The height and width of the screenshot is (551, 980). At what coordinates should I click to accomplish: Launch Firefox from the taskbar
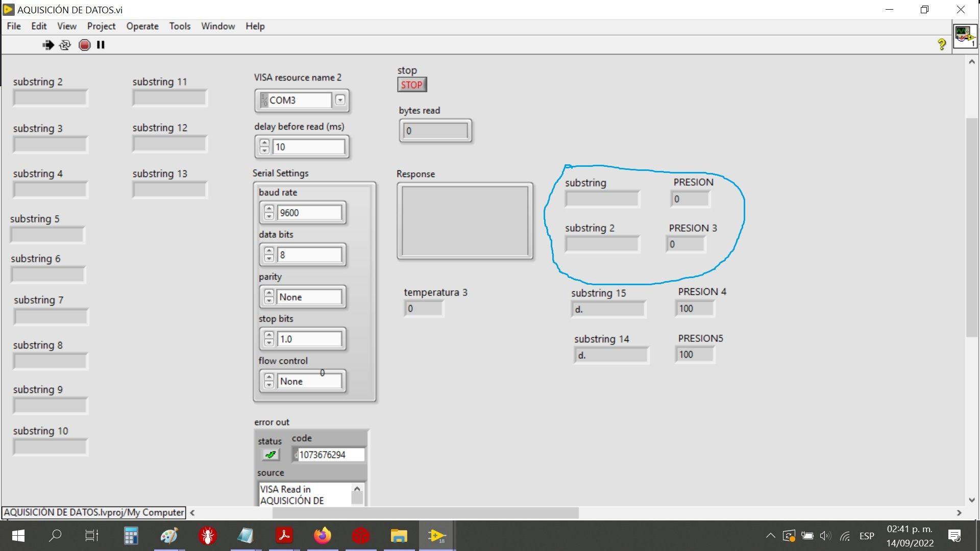(x=322, y=536)
